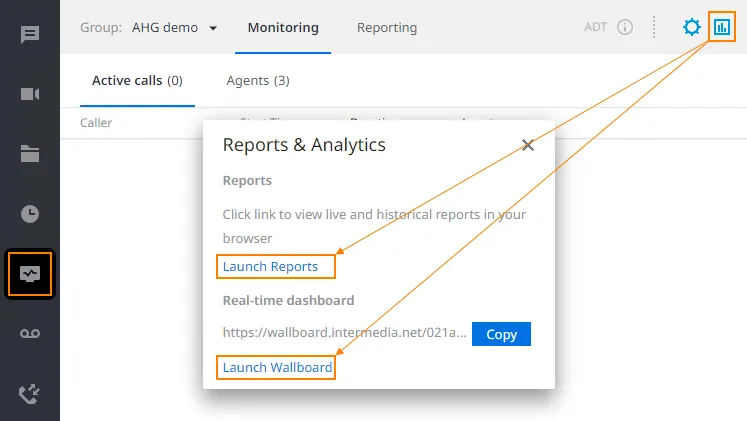Open the files folder sidebar icon
Screen dimensions: 747x421
coord(30,154)
